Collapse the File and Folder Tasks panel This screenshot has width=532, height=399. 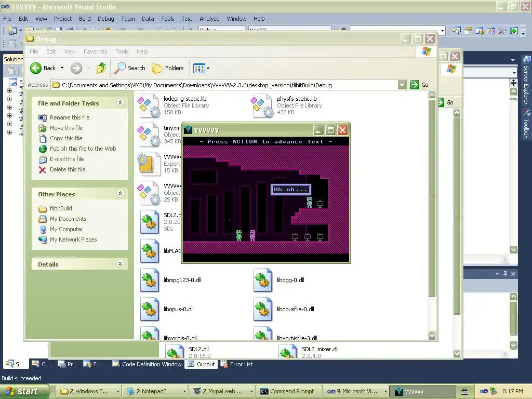tap(120, 102)
